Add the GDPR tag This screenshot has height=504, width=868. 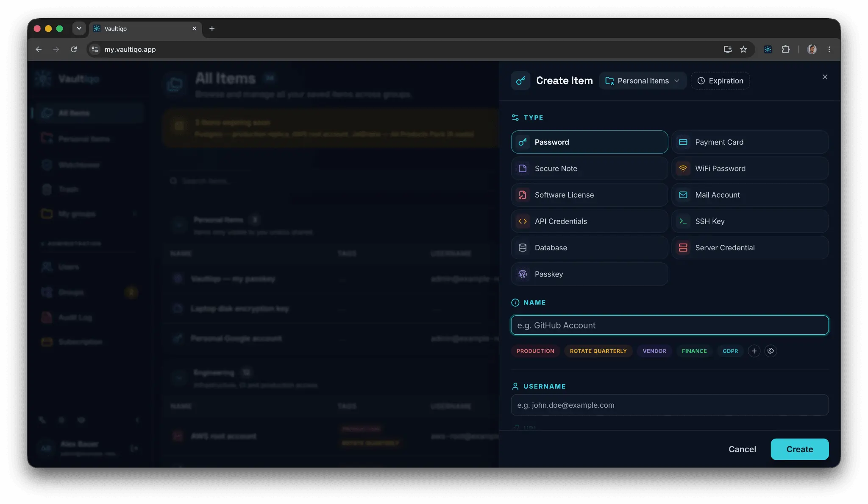coord(730,351)
